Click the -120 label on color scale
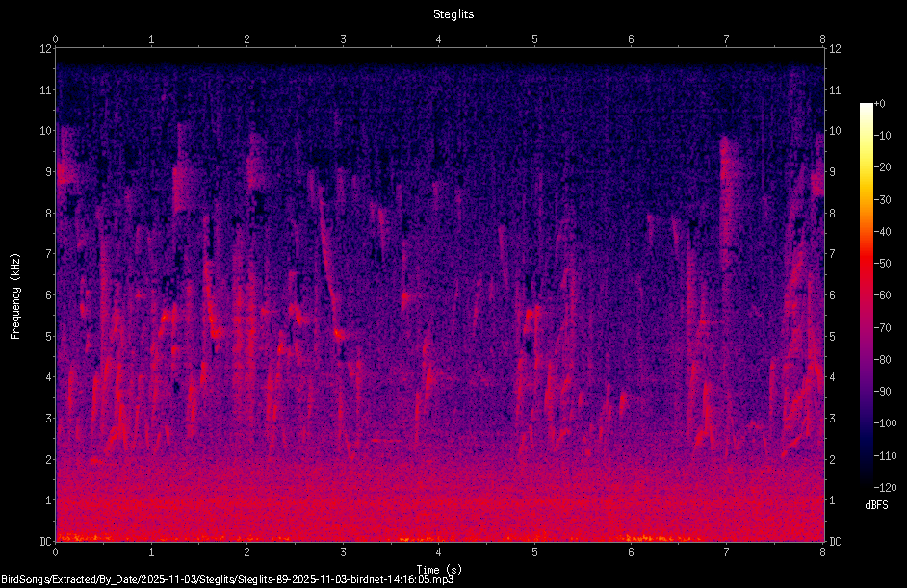Image resolution: width=907 pixels, height=588 pixels. click(886, 487)
